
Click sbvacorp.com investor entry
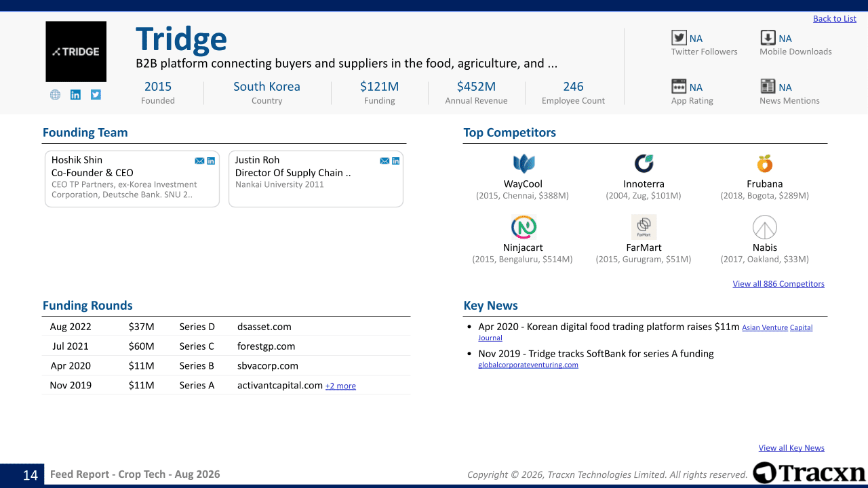pos(268,366)
